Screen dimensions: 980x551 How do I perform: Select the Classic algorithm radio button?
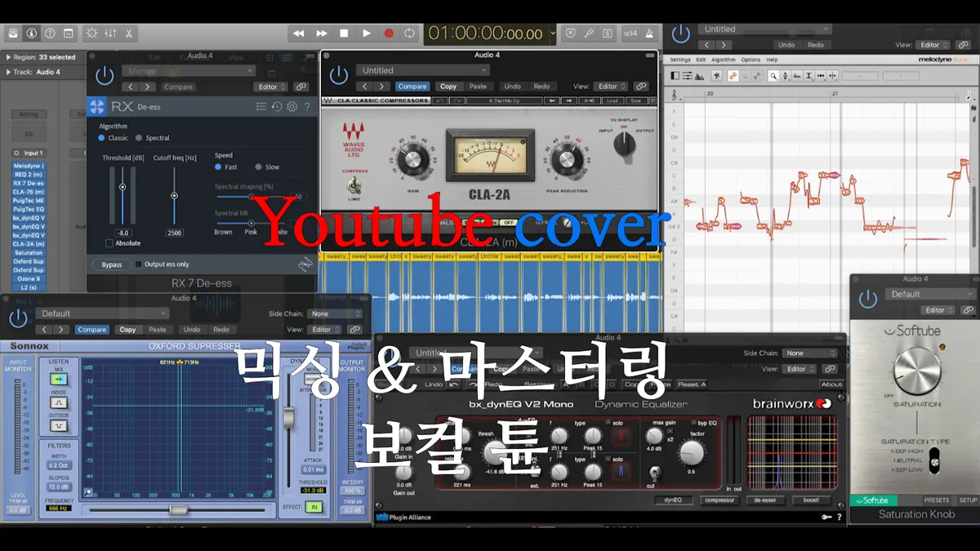coord(102,138)
